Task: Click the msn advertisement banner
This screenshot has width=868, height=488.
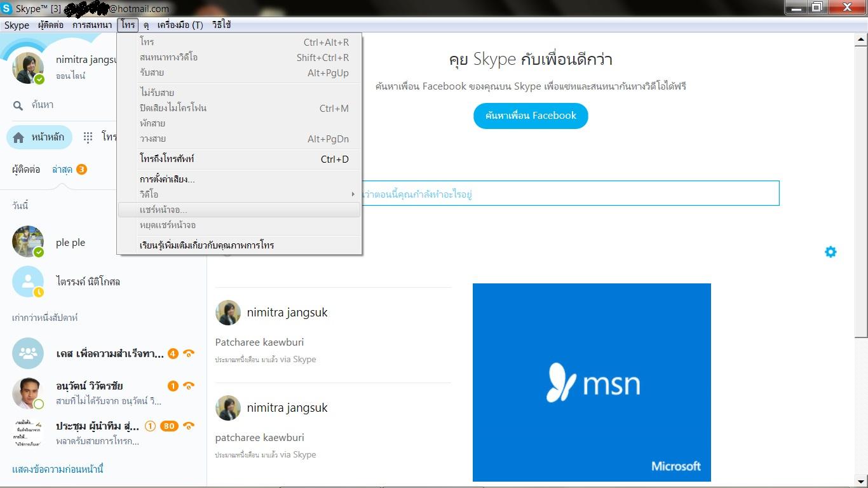Action: tap(592, 383)
